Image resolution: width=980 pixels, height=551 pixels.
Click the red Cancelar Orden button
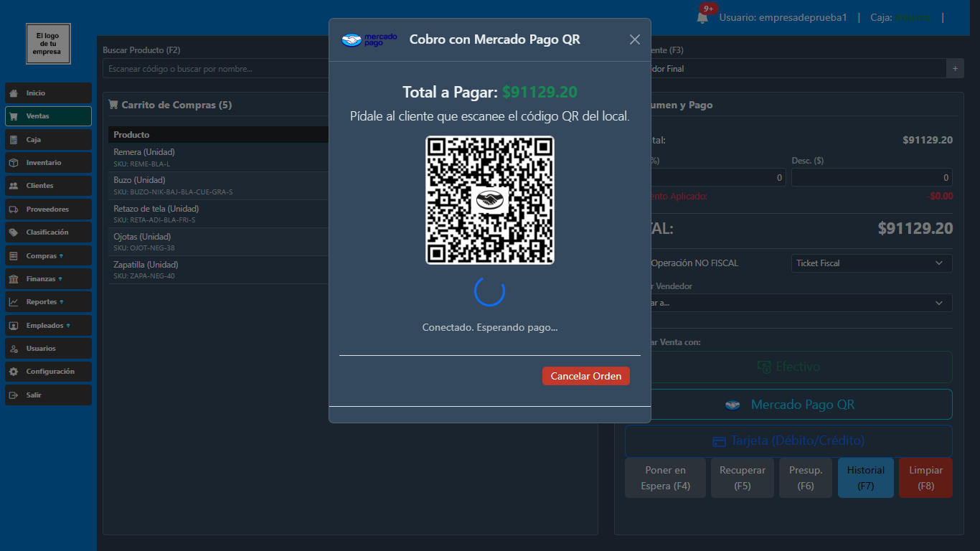pos(585,376)
